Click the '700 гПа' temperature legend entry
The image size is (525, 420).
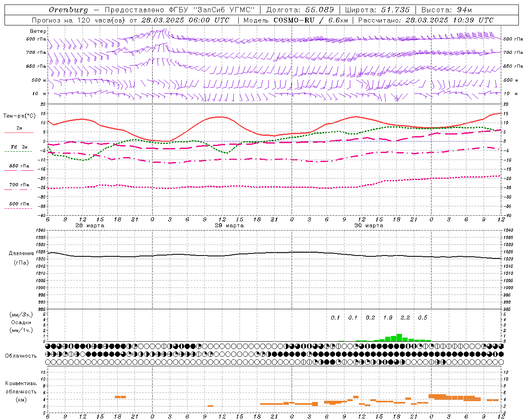(19, 185)
